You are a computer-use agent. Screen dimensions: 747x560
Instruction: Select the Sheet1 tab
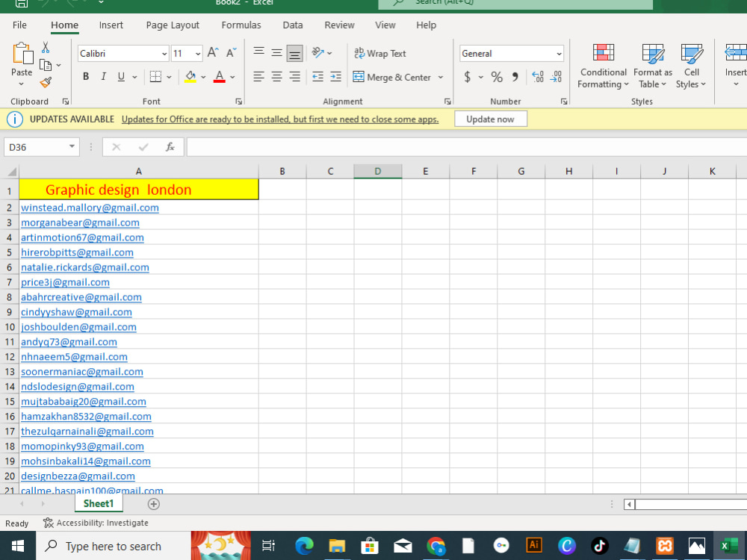pyautogui.click(x=99, y=504)
